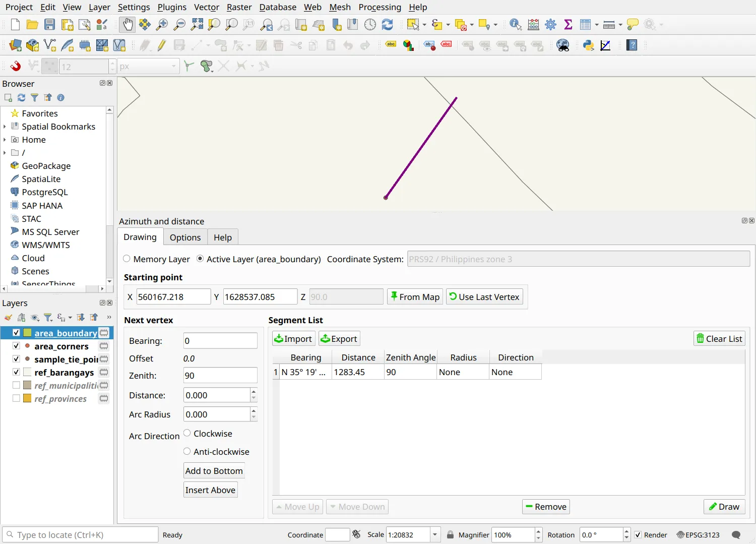This screenshot has width=756, height=544.
Task: Open the Plugins menu
Action: pyautogui.click(x=172, y=7)
